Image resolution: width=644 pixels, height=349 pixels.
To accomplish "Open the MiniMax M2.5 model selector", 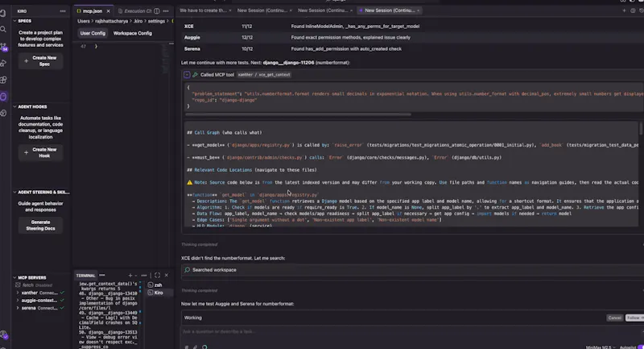I will tap(600, 347).
